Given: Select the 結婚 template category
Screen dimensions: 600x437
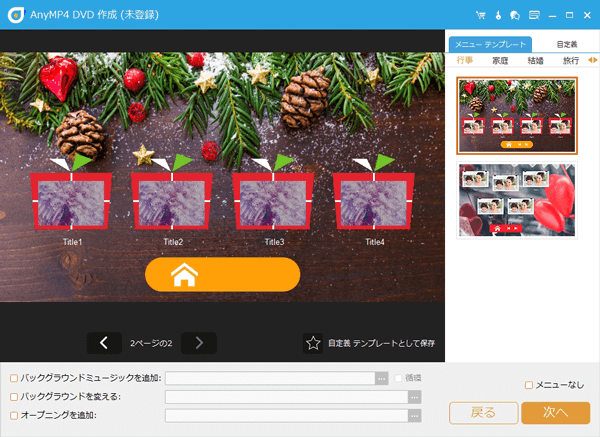Looking at the screenshot, I should pyautogui.click(x=534, y=61).
